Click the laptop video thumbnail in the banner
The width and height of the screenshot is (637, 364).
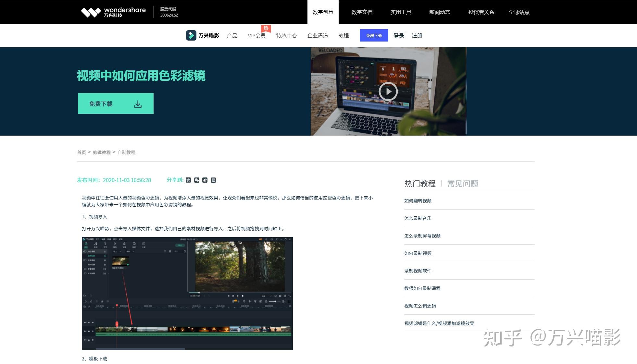tap(388, 91)
